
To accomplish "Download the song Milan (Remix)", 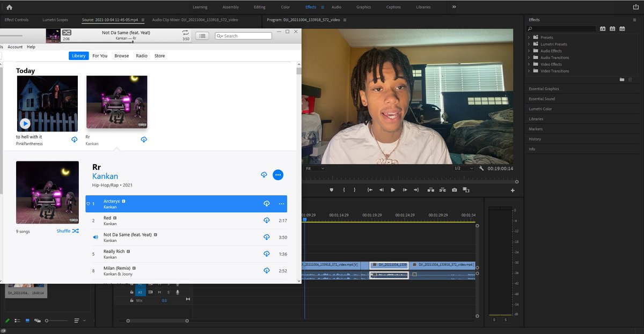I will pyautogui.click(x=267, y=271).
